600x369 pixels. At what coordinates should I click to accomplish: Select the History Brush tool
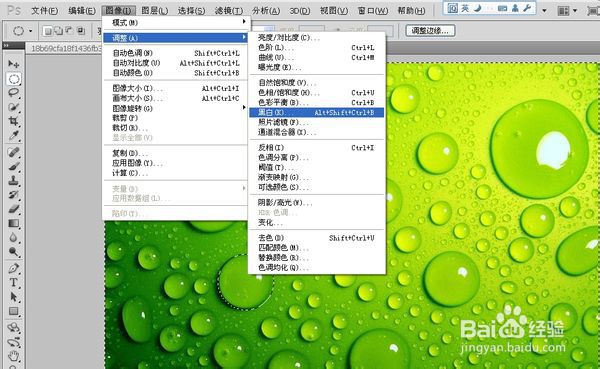[x=14, y=194]
